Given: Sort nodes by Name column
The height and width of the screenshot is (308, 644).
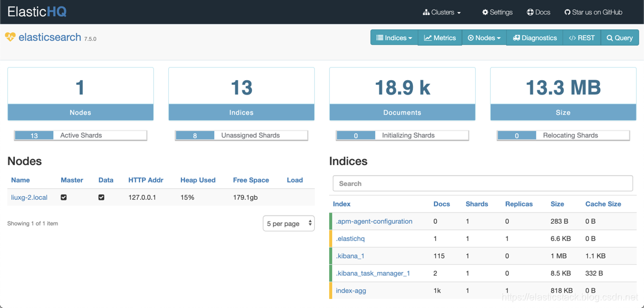Looking at the screenshot, I should click(20, 180).
